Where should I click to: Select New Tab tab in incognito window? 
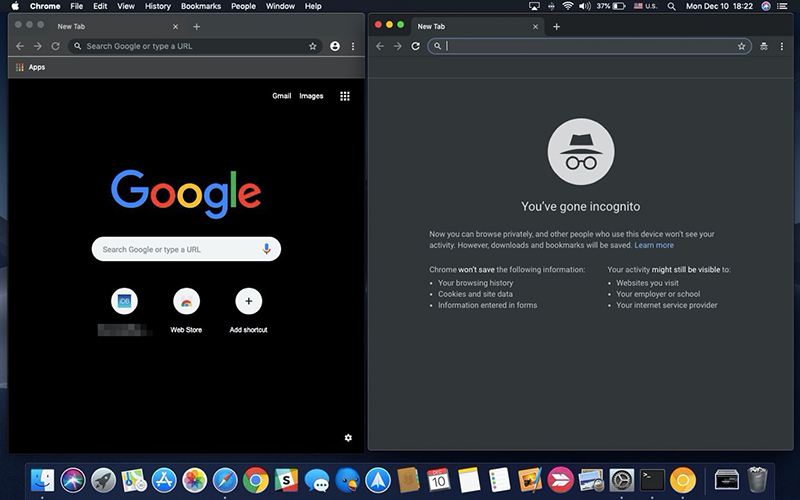pos(477,27)
